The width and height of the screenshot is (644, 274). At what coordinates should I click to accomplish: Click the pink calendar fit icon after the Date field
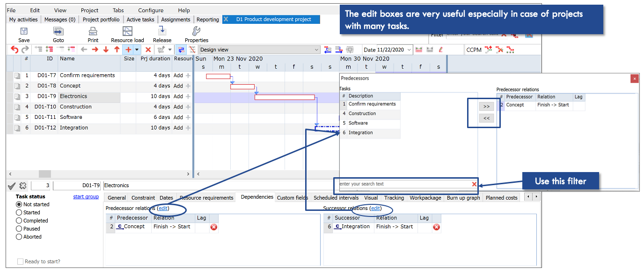(x=419, y=50)
